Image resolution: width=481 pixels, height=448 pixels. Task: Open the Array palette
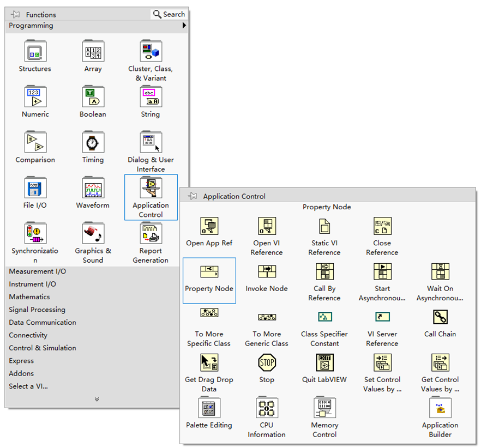[93, 52]
